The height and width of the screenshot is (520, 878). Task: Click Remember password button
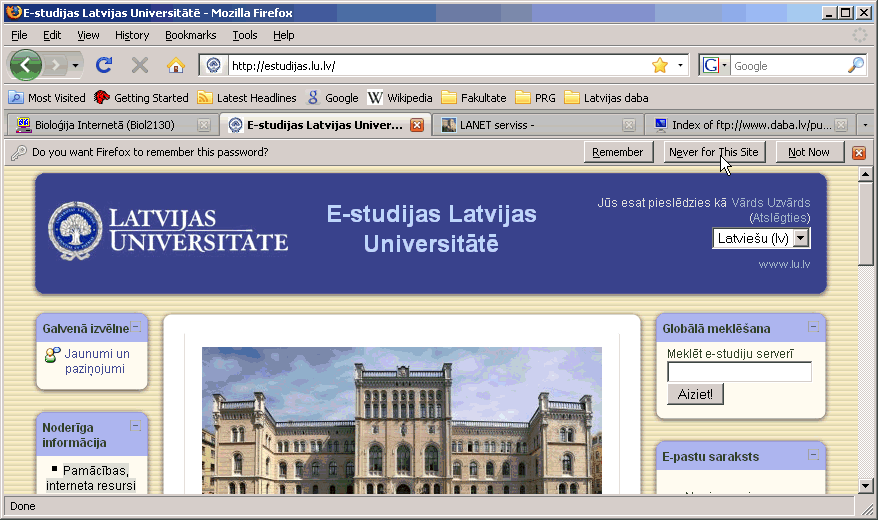(618, 152)
